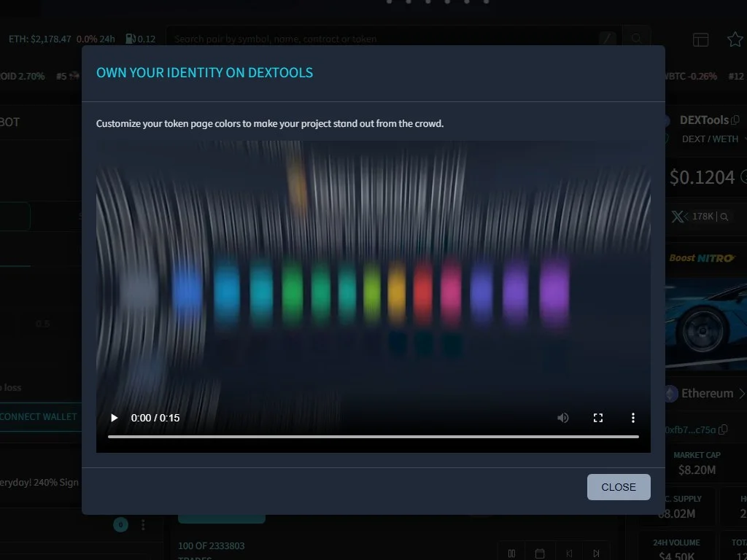Open the X social link 178K
This screenshot has width=747, height=560.
[693, 217]
